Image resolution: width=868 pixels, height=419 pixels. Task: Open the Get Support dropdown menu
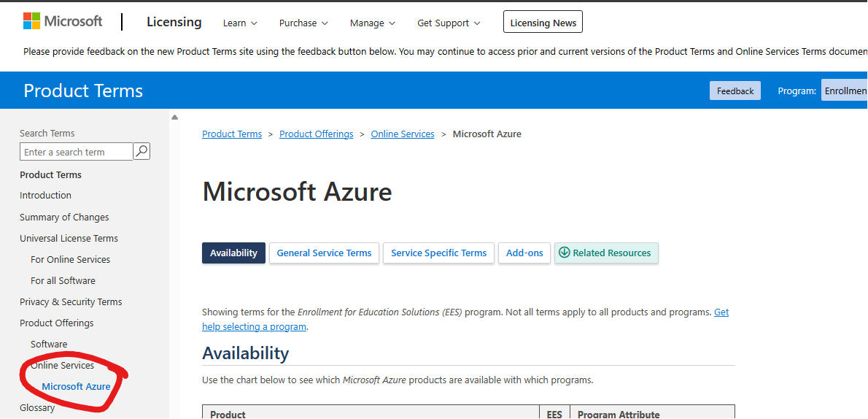pyautogui.click(x=449, y=23)
